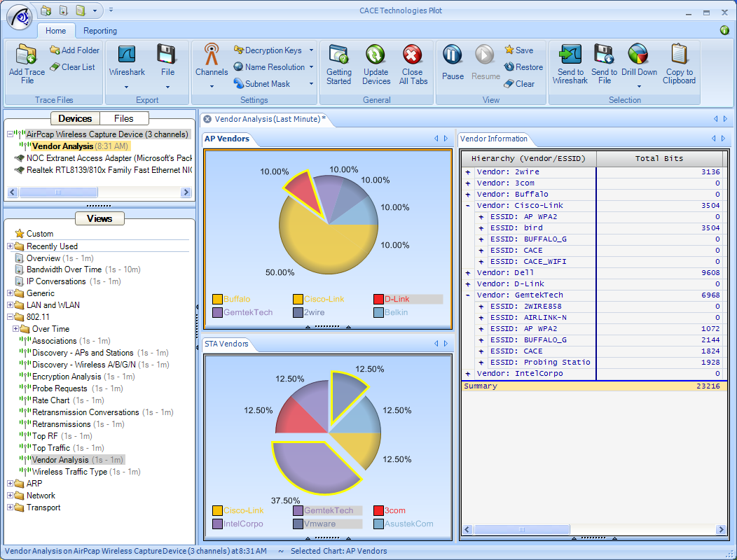
Task: Click the Resume playback button
Action: (485, 55)
